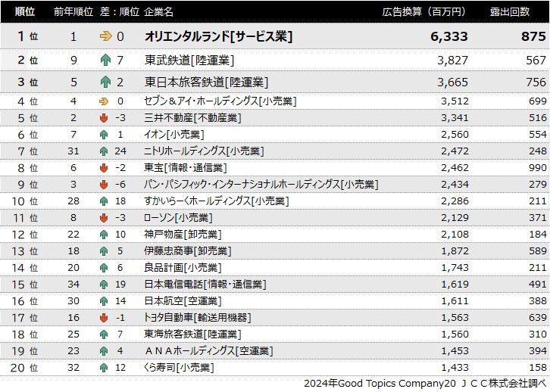Click the red down arrow beside ローソン

pos(105,217)
